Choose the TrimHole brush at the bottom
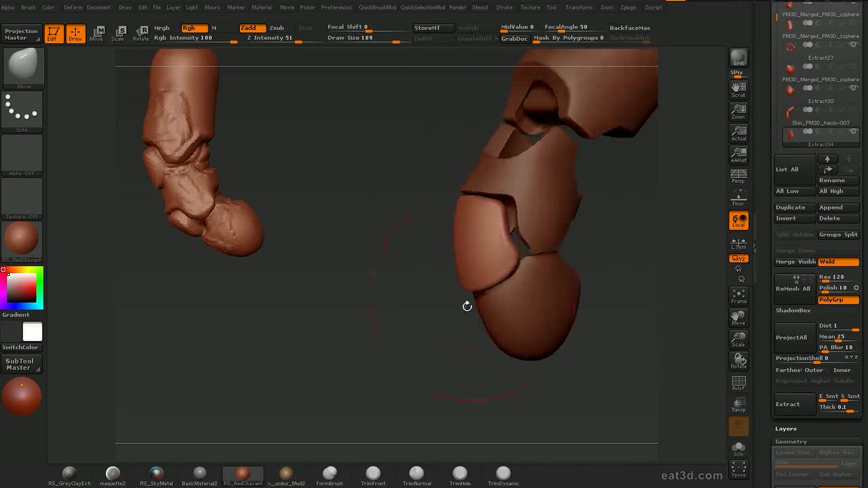Viewport: 868px width, 488px height. [460, 476]
